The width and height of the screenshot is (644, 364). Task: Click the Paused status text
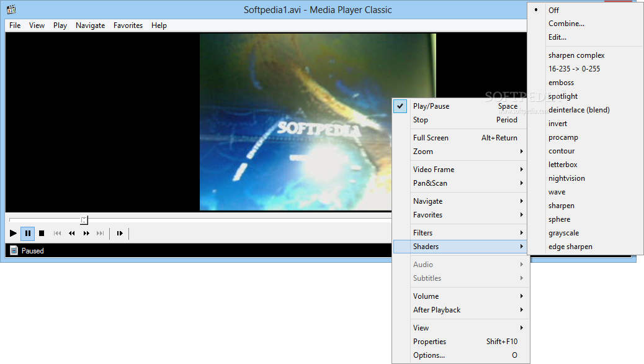click(x=32, y=251)
